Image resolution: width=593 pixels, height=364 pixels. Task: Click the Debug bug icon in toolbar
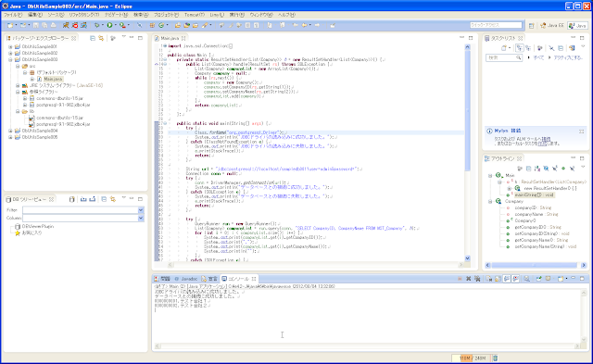[97, 25]
